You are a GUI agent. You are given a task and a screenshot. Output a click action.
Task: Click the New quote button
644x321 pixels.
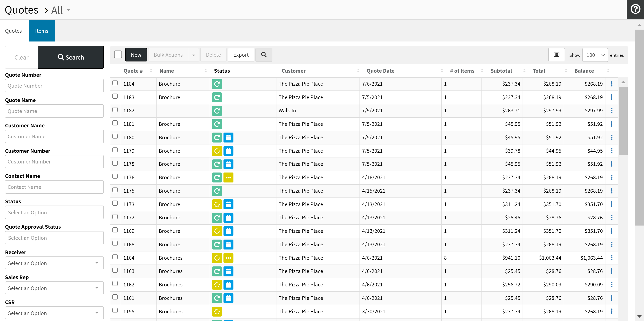[x=136, y=55]
